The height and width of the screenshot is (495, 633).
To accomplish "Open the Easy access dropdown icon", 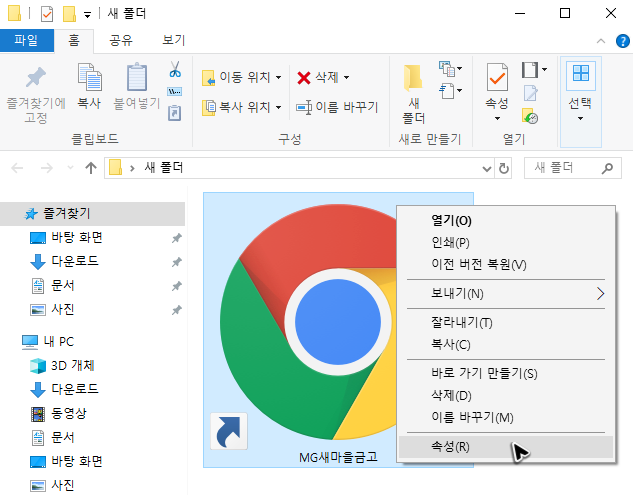I will coord(450,90).
